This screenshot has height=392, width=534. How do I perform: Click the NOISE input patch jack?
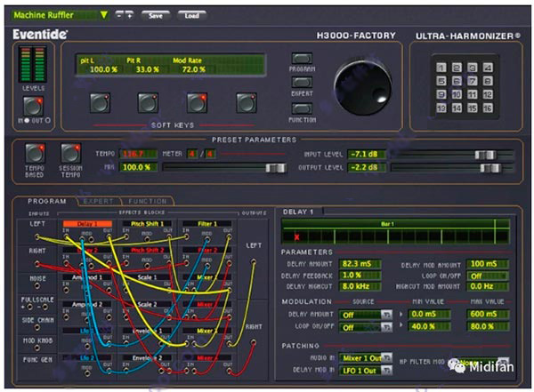tap(37, 286)
